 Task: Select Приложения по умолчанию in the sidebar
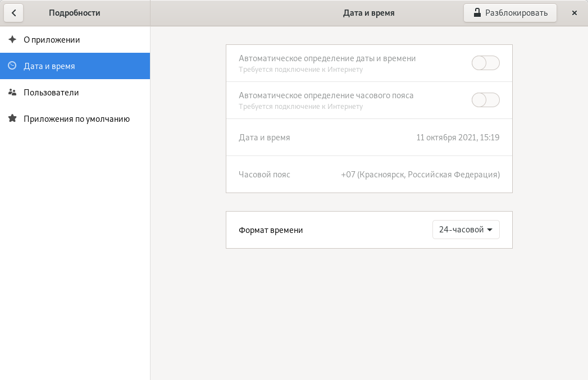76,119
